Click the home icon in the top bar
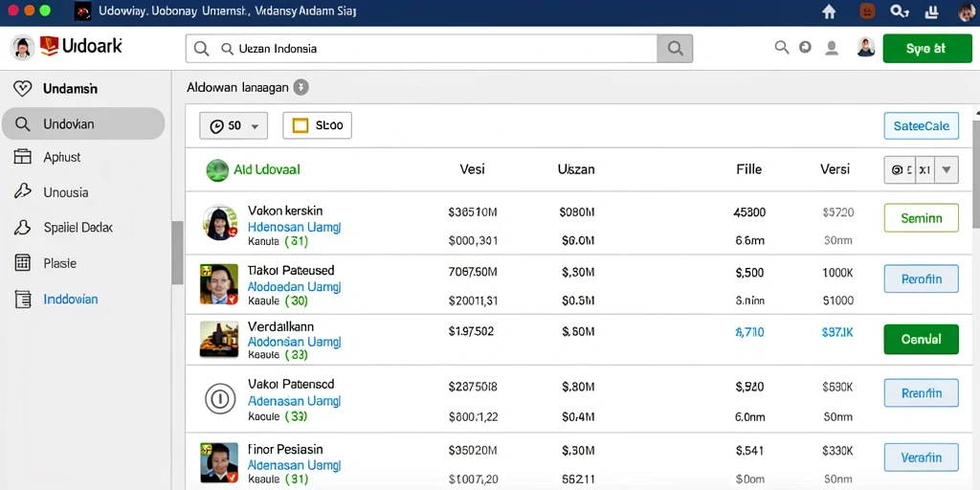 829,11
